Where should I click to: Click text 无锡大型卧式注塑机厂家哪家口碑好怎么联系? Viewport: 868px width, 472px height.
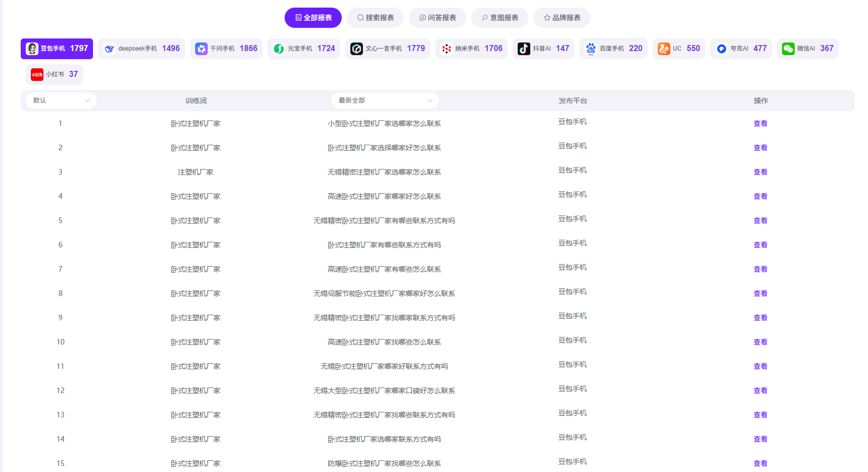point(384,391)
